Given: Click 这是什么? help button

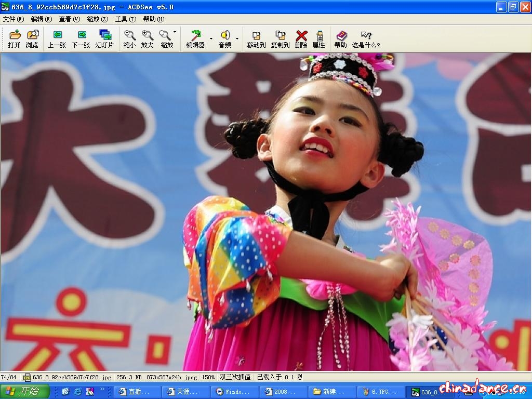Looking at the screenshot, I should pos(366,38).
